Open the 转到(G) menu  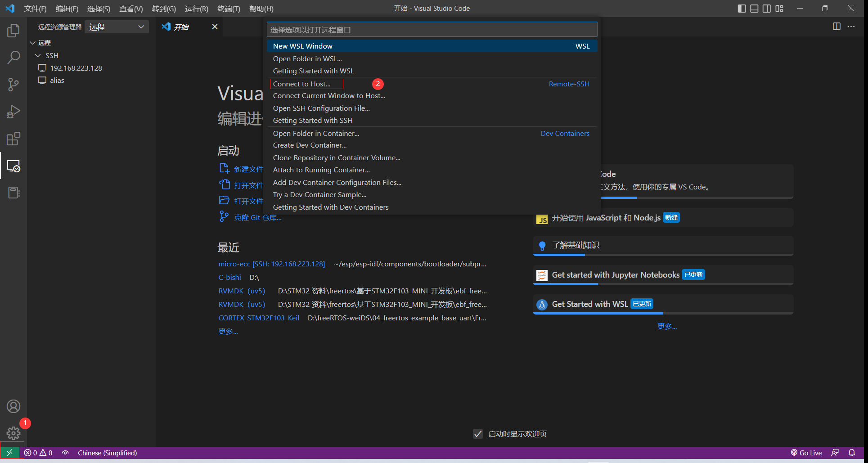(164, 9)
